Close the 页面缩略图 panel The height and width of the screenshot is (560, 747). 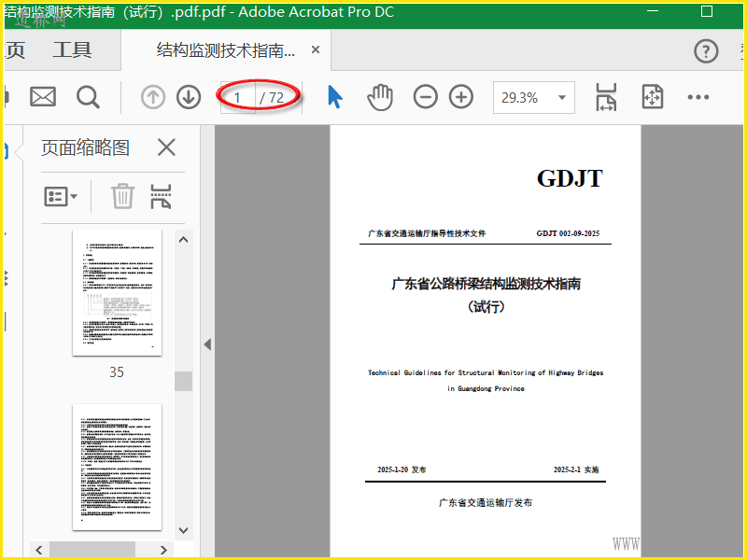point(166,147)
